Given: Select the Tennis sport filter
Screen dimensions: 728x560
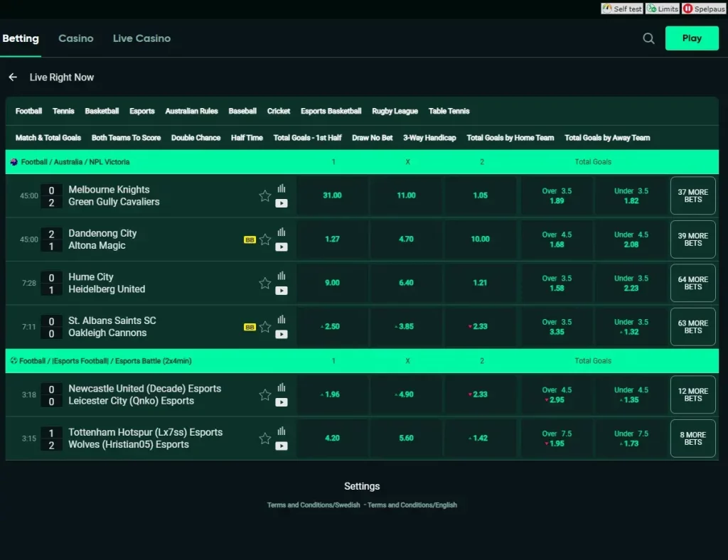Looking at the screenshot, I should [63, 111].
